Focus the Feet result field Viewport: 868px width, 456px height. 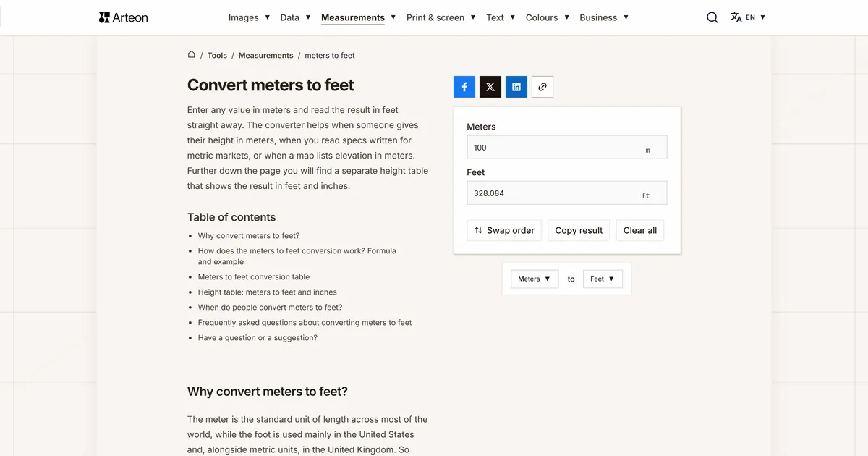tap(567, 193)
